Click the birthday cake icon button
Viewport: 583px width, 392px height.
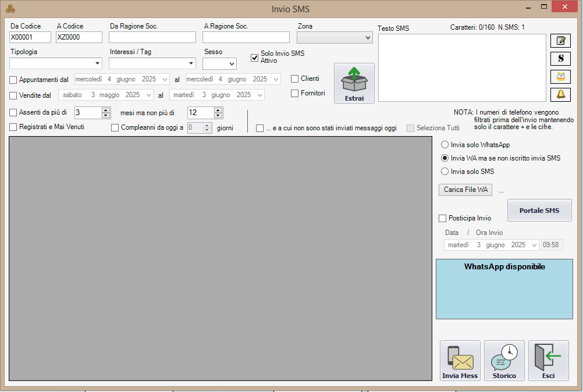pos(560,76)
